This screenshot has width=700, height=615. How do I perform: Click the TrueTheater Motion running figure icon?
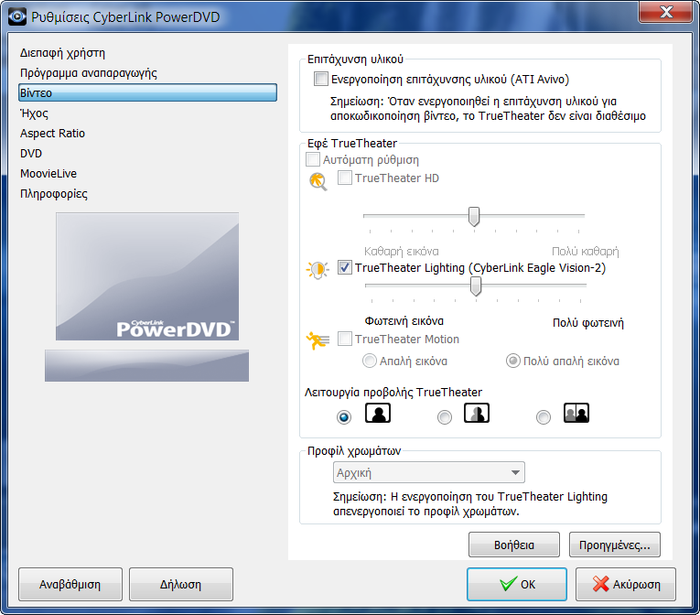point(318,340)
